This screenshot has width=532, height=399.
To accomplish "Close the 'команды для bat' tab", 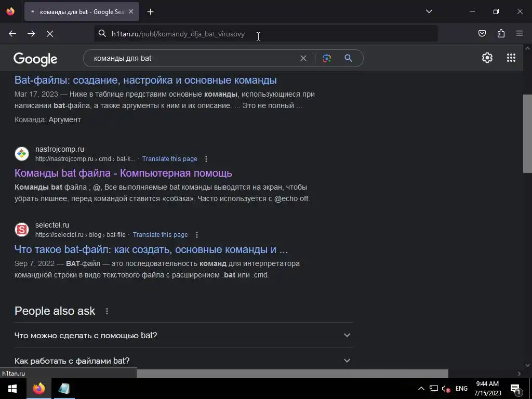I will point(131,11).
